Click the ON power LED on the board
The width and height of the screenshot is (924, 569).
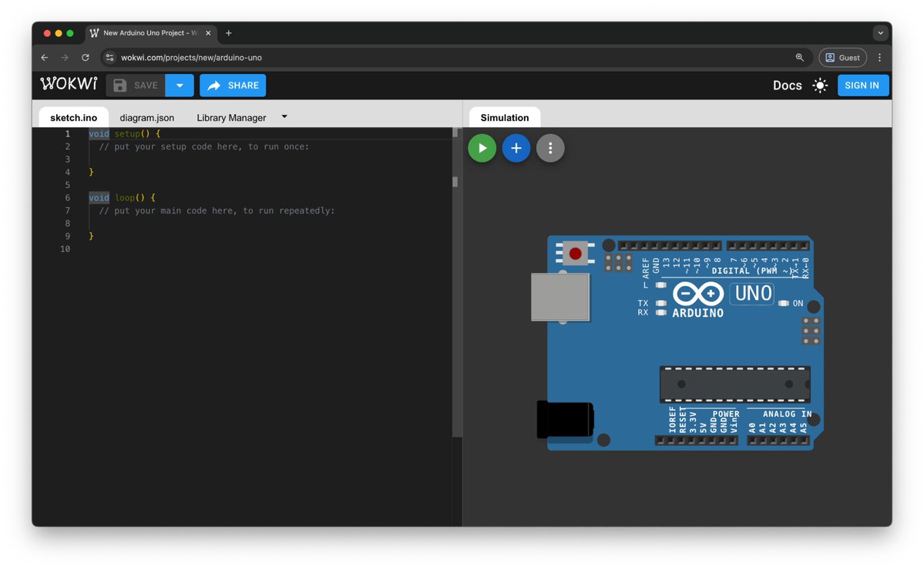[x=783, y=303]
